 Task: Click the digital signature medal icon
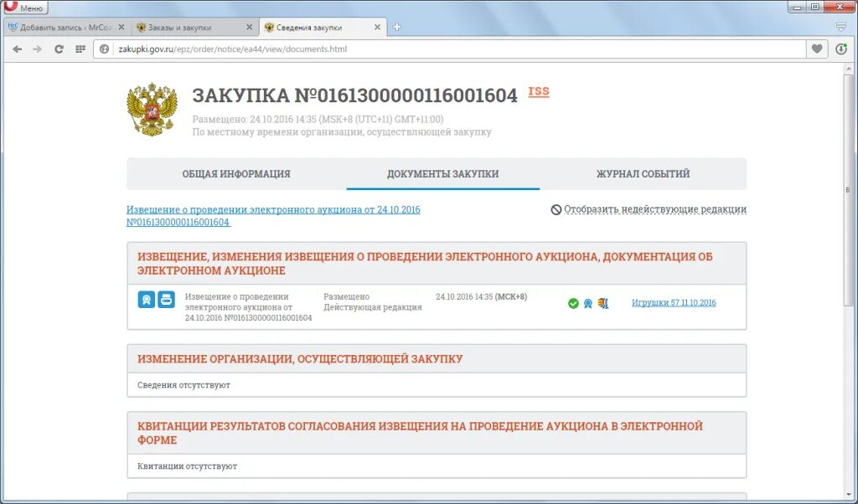click(588, 304)
